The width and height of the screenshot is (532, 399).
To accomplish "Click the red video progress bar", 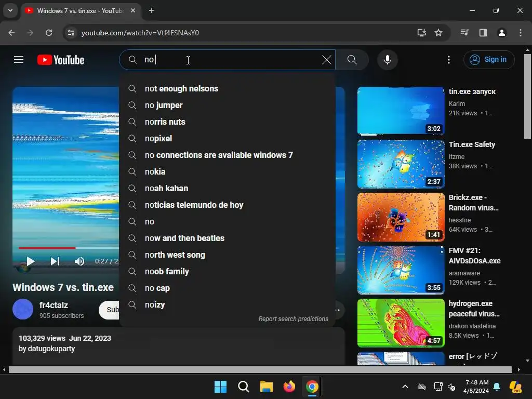I will [47, 248].
